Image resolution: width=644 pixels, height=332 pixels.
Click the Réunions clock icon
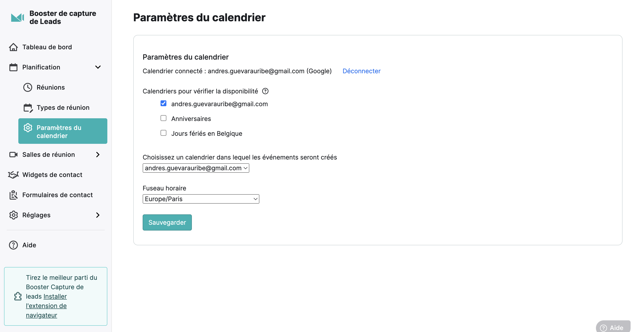(x=28, y=87)
